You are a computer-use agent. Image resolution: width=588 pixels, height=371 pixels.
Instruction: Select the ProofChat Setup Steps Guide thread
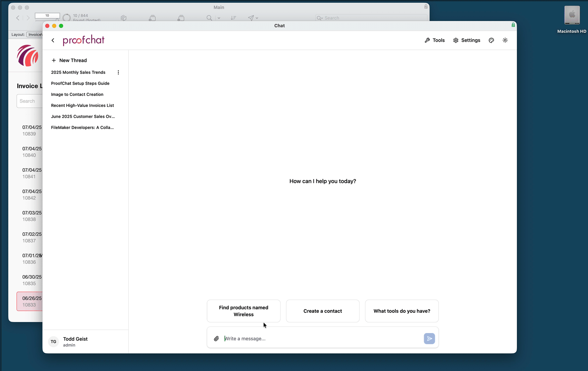[80, 83]
